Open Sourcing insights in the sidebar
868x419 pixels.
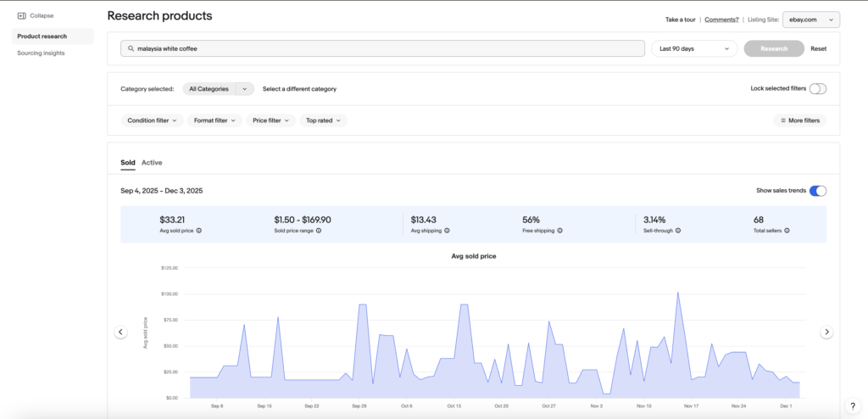[x=41, y=53]
